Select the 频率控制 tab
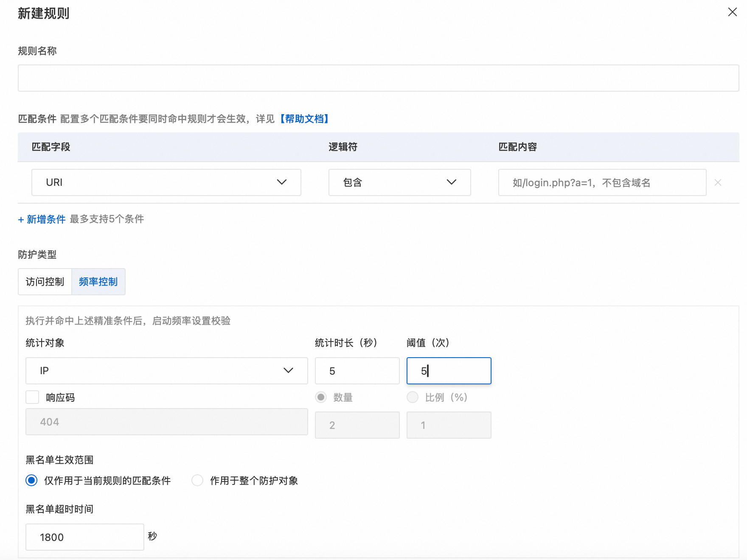 pos(98,282)
